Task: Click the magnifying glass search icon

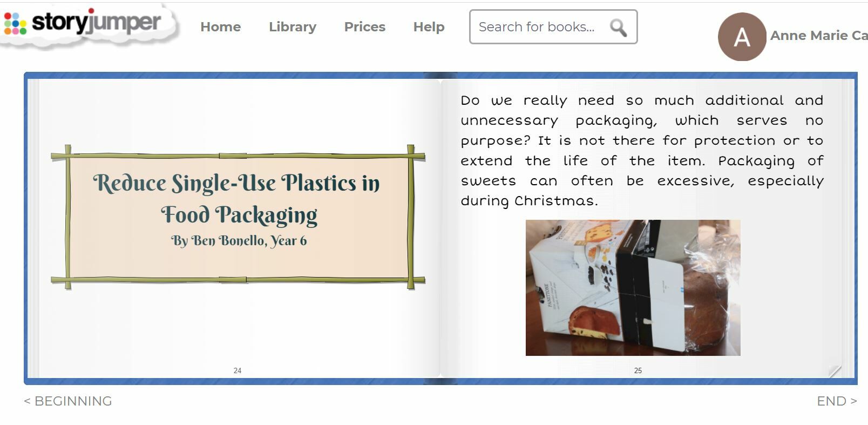Action: 619,27
